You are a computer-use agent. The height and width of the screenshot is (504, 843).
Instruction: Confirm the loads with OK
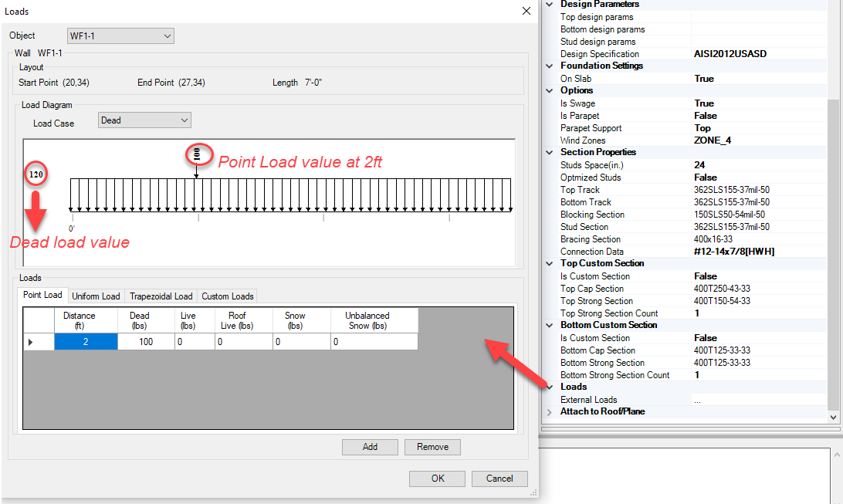(x=437, y=479)
